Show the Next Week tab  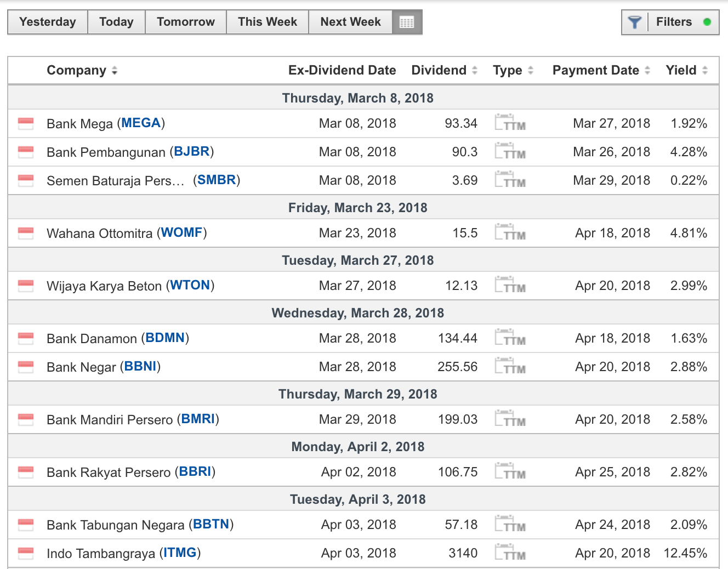click(351, 22)
